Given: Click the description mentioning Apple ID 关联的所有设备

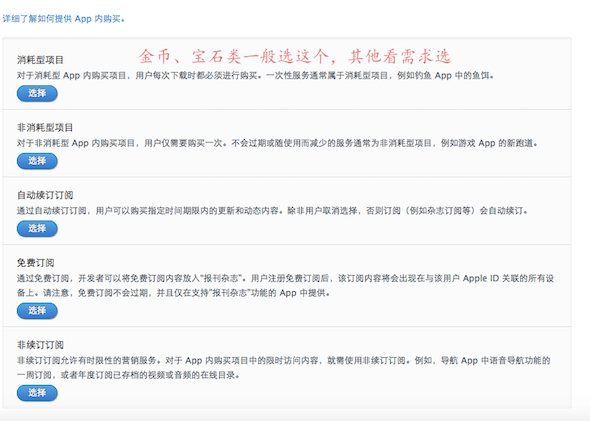Looking at the screenshot, I should click(286, 286).
